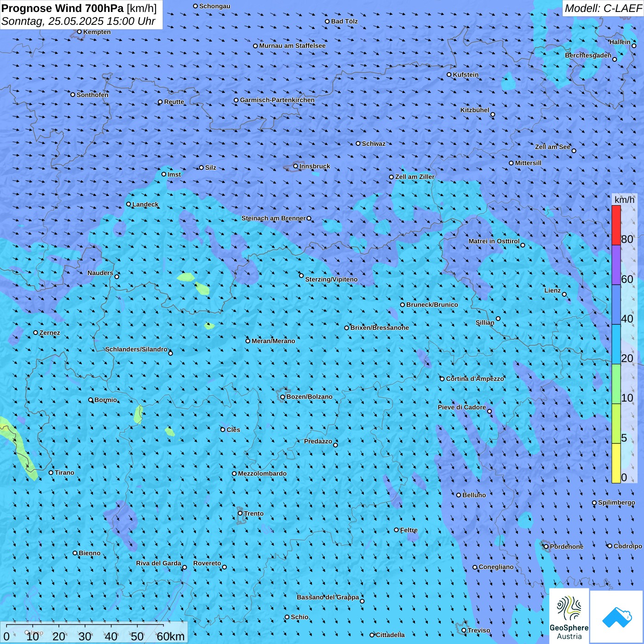Select the yellow legend color segment
Image resolution: width=644 pixels, height=644 pixels.
(x=616, y=463)
